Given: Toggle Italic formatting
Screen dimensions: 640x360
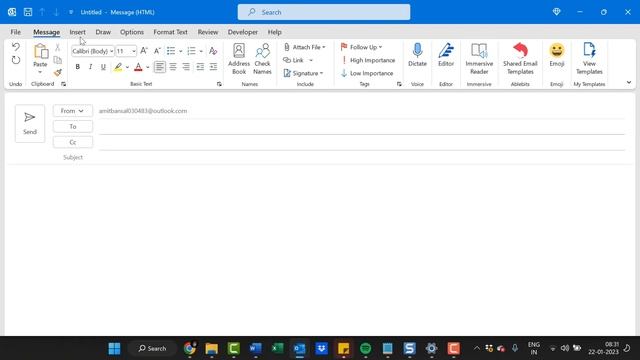Looking at the screenshot, I should [x=90, y=67].
